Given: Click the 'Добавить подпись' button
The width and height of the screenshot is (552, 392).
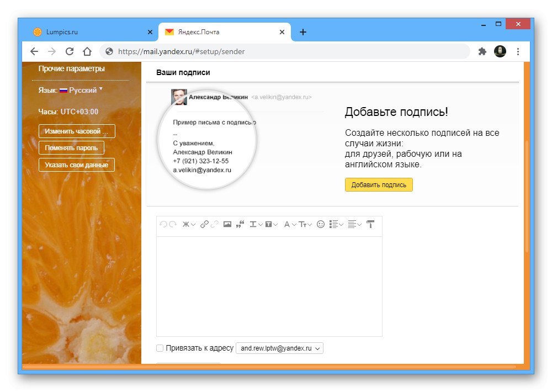Looking at the screenshot, I should click(x=379, y=184).
